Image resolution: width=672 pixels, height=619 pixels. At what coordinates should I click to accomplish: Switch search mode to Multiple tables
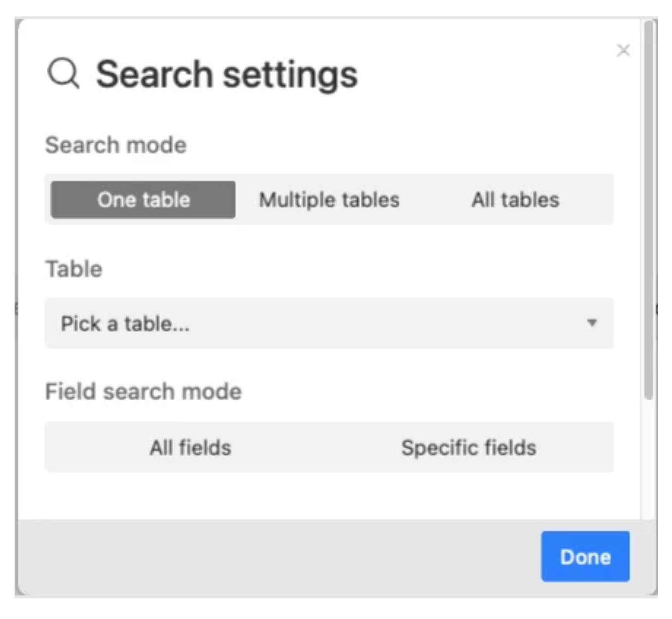pyautogui.click(x=329, y=200)
